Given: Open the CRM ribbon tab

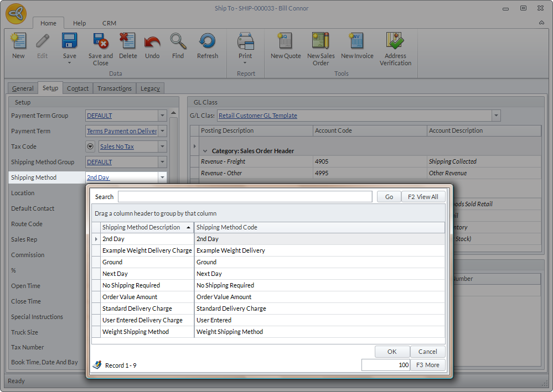Looking at the screenshot, I should 109,23.
